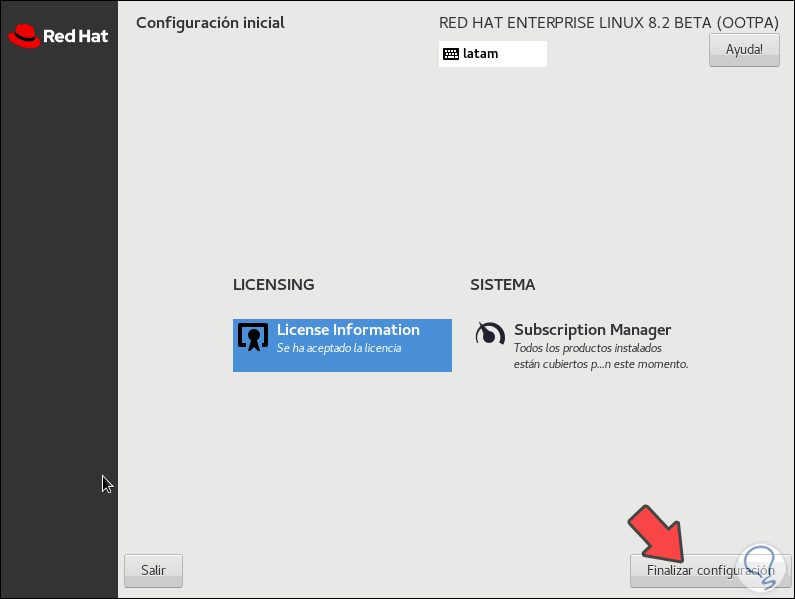Click the Salir button

(x=153, y=571)
